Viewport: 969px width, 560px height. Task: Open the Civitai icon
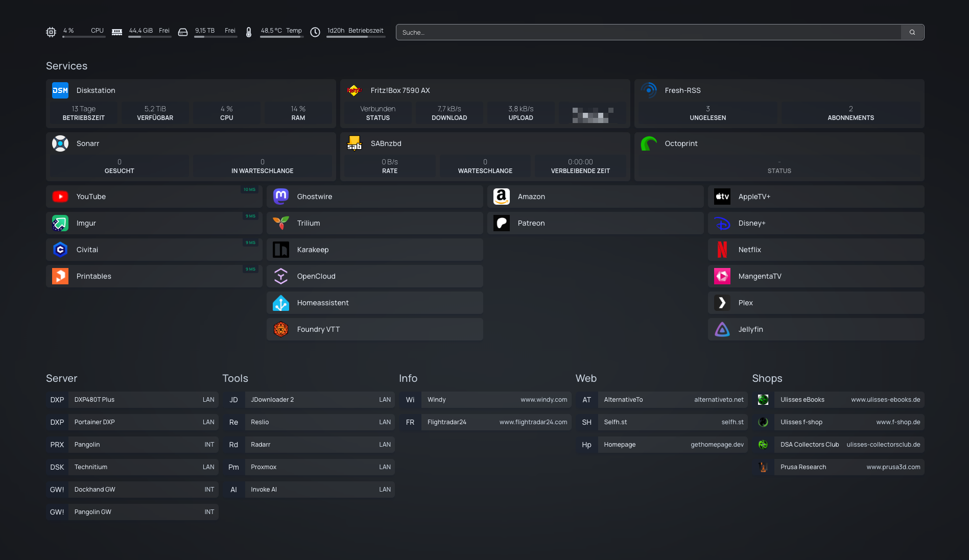point(60,250)
